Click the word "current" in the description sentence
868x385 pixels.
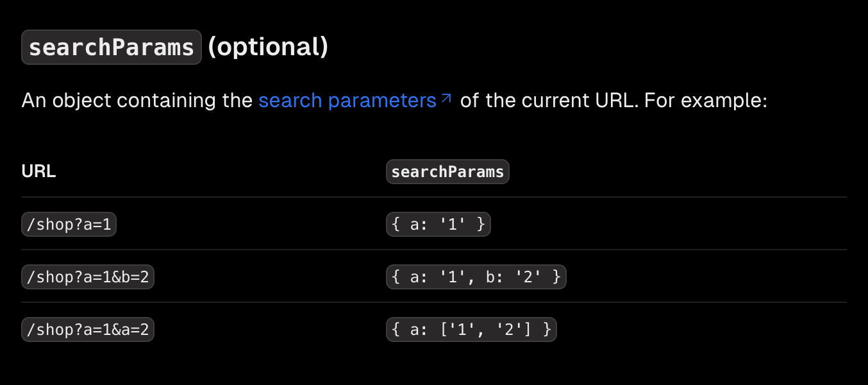pyautogui.click(x=553, y=101)
